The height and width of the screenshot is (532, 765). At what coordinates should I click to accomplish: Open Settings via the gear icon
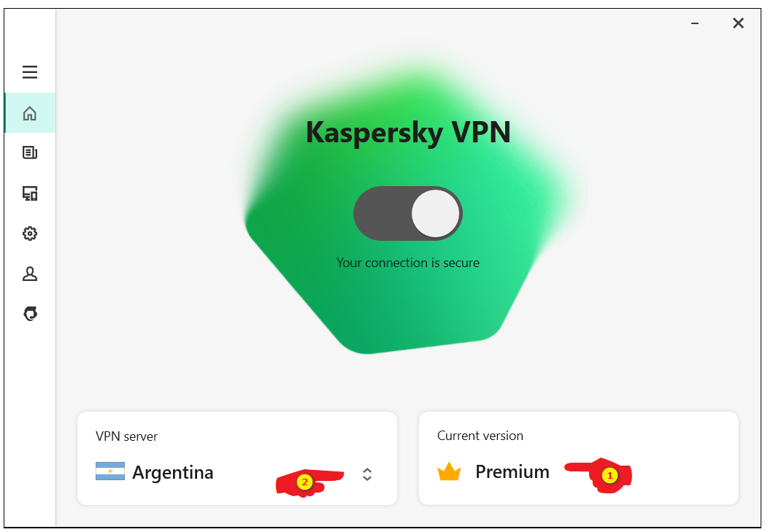[29, 234]
